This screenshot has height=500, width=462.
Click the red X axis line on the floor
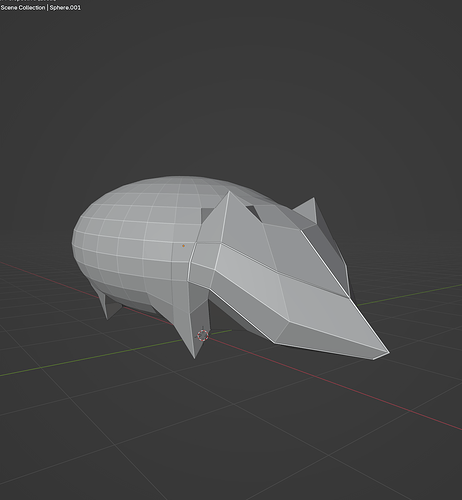click(333, 383)
